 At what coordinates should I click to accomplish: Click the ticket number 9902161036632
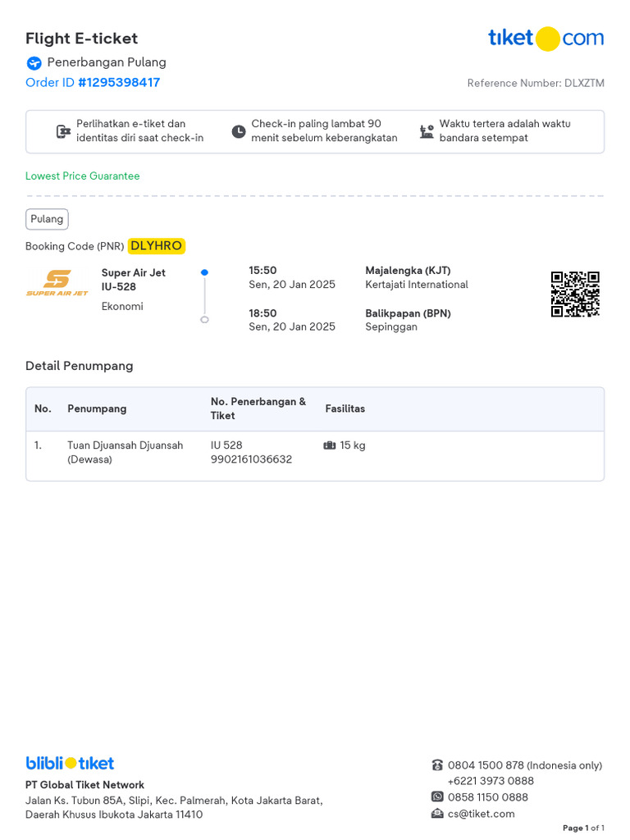(x=251, y=459)
